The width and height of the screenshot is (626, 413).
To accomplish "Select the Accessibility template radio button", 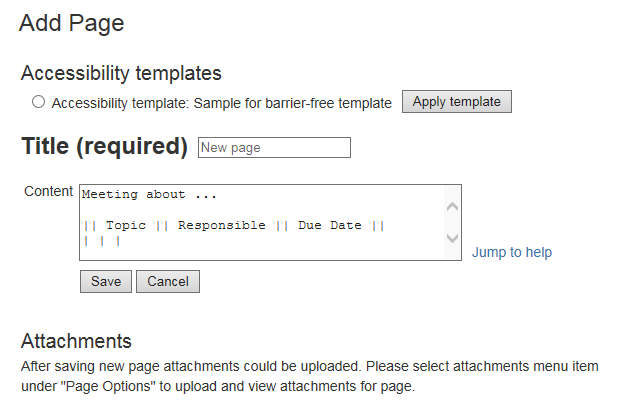I will pos(39,102).
